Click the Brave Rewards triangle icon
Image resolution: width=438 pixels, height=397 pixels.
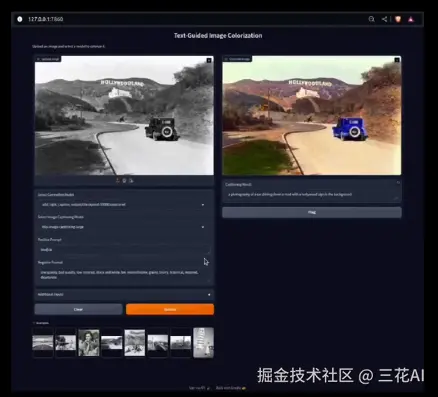411,19
